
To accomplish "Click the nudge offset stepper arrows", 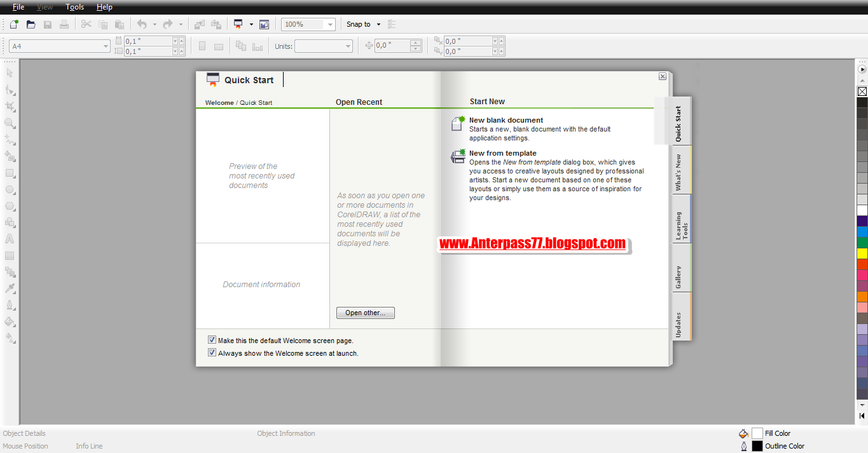I will [x=416, y=46].
